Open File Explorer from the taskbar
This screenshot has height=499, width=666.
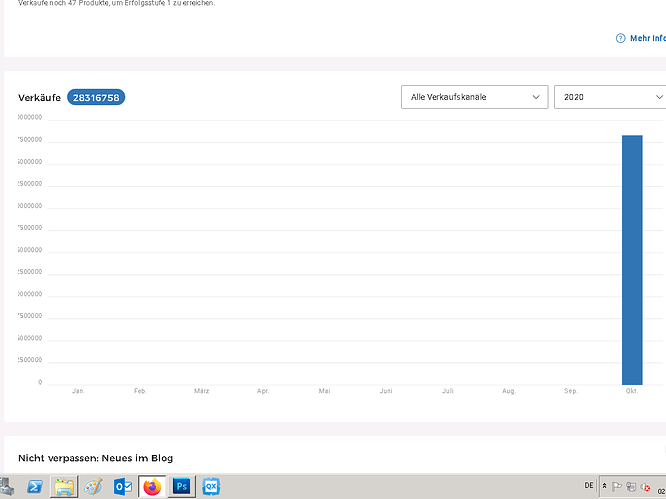pyautogui.click(x=64, y=487)
